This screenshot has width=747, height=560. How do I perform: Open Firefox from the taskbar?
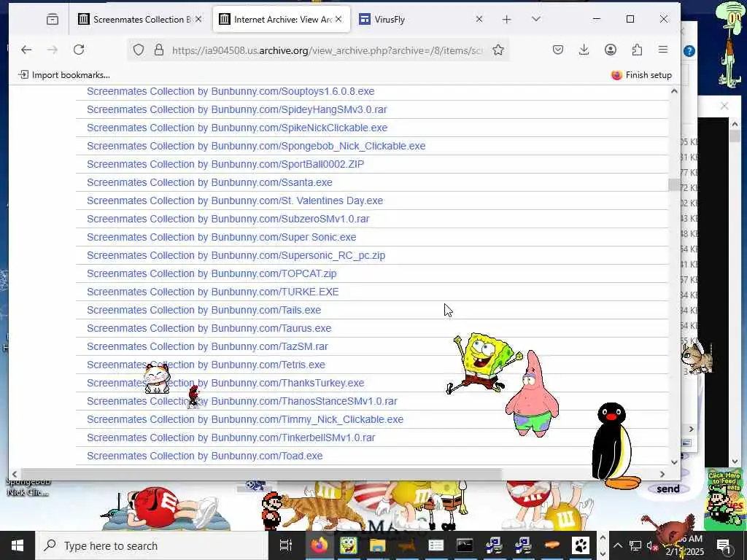[x=320, y=545]
